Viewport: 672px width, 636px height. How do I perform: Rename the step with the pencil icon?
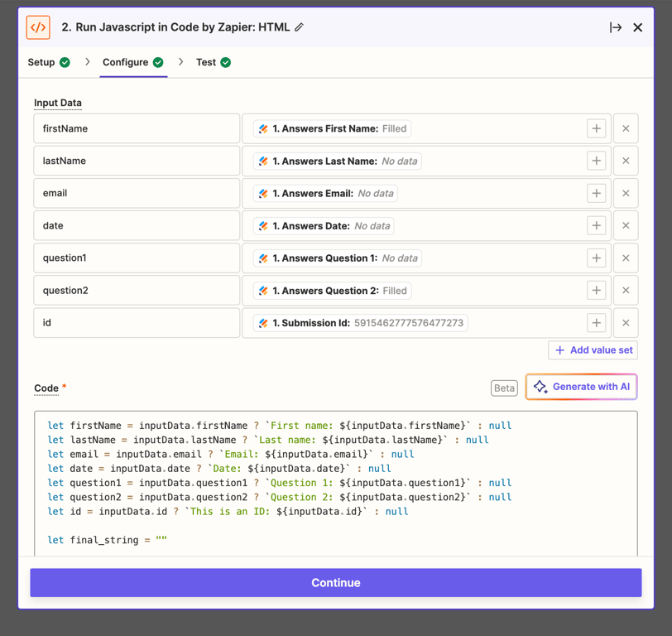click(x=299, y=27)
